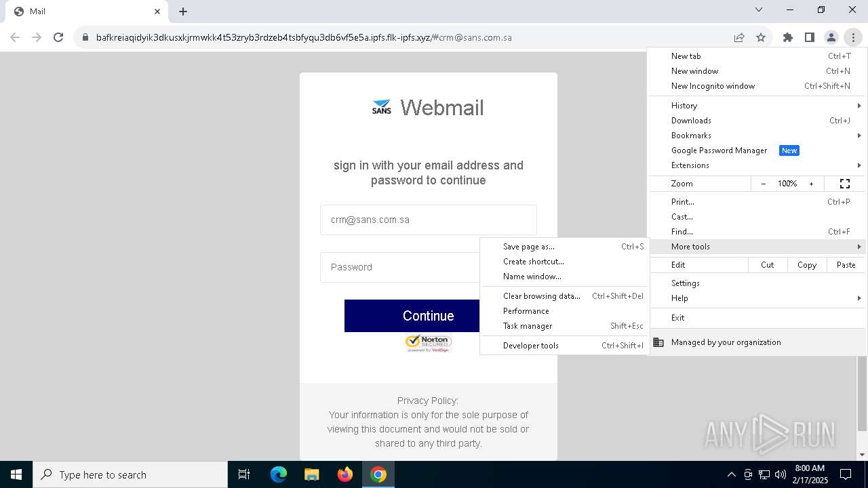The image size is (868, 488).
Task: Expand the History submenu
Action: click(x=757, y=106)
